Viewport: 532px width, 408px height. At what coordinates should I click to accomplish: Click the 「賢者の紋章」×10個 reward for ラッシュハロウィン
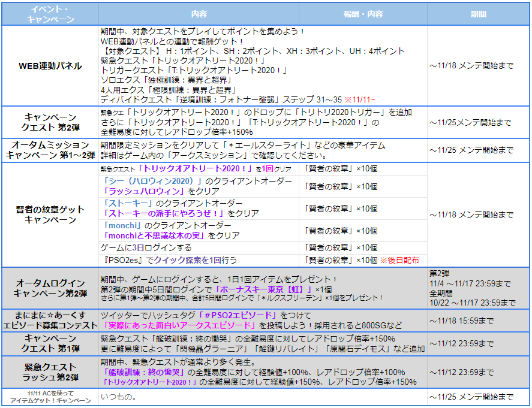point(340,186)
